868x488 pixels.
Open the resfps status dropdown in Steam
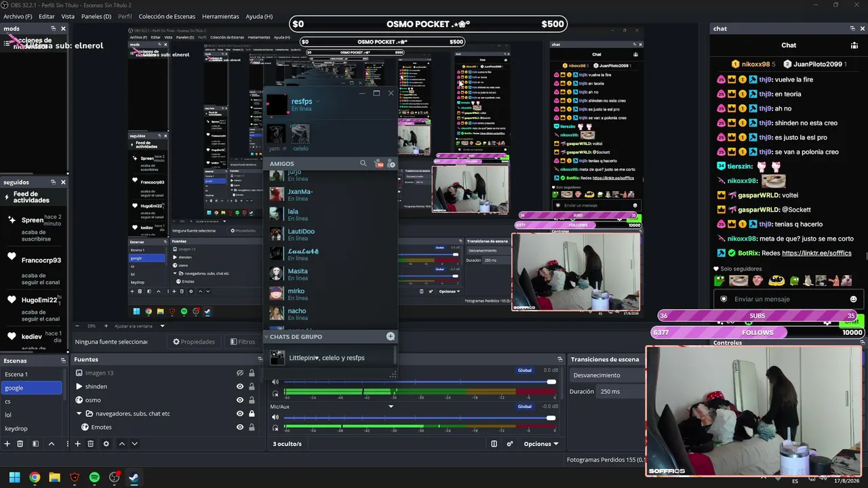317,102
